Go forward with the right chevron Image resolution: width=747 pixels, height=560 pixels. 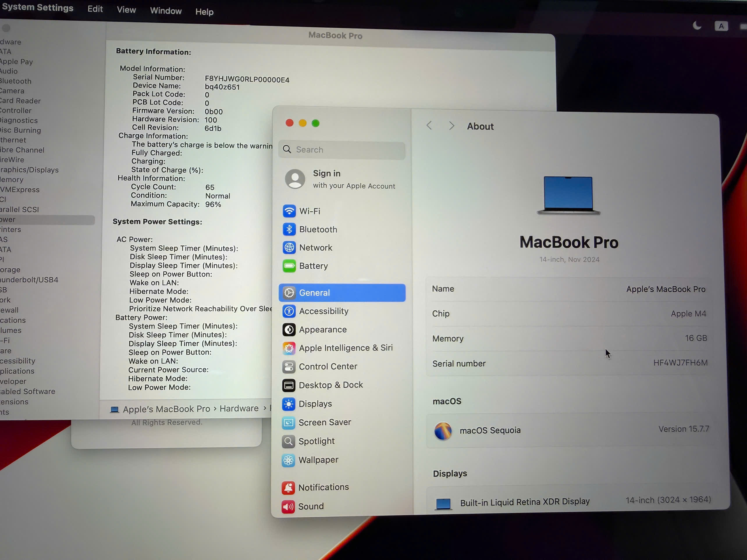pos(452,126)
